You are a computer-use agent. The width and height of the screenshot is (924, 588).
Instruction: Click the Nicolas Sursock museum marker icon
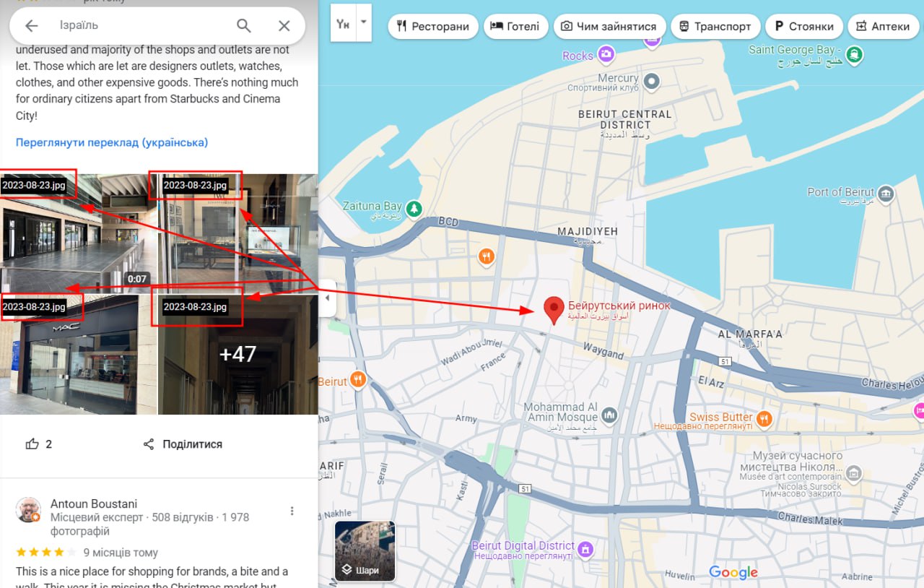[854, 474]
